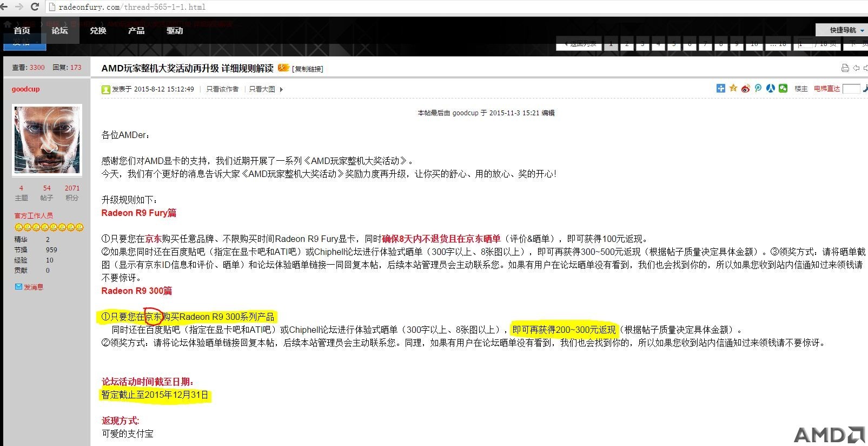Expand the arrow after 只看大图
Image resolution: width=868 pixels, height=446 pixels.
(x=281, y=89)
